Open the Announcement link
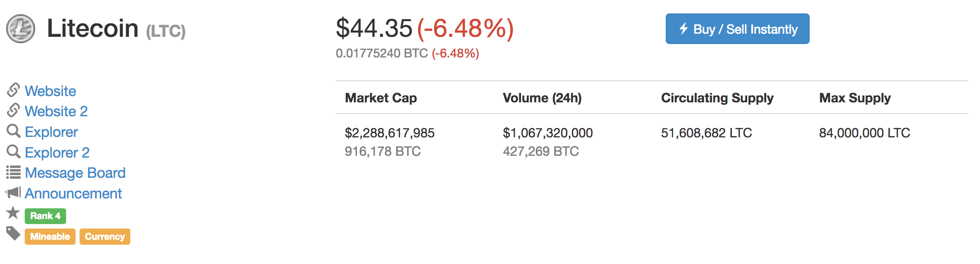Screen dimensions: 980x264 pyautogui.click(x=73, y=194)
